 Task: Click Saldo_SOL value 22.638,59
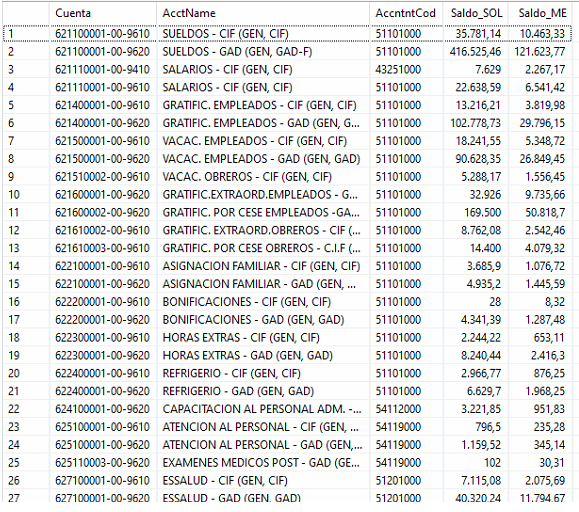pos(476,87)
